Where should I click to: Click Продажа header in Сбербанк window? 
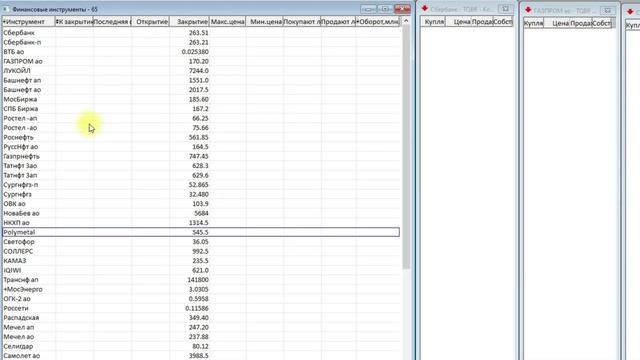482,22
